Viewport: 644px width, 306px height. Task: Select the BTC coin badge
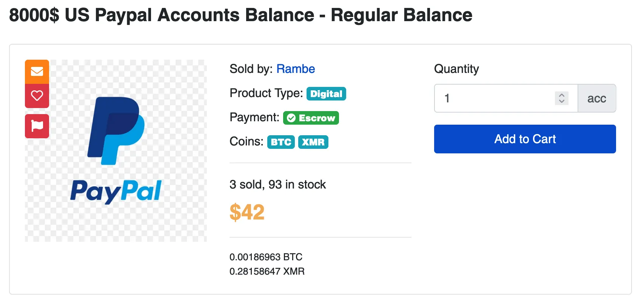[281, 142]
